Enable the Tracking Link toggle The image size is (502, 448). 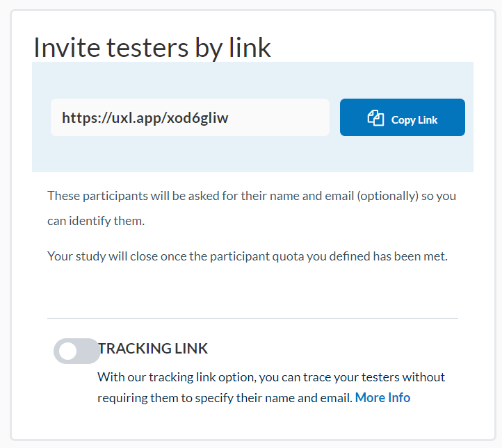pos(76,351)
